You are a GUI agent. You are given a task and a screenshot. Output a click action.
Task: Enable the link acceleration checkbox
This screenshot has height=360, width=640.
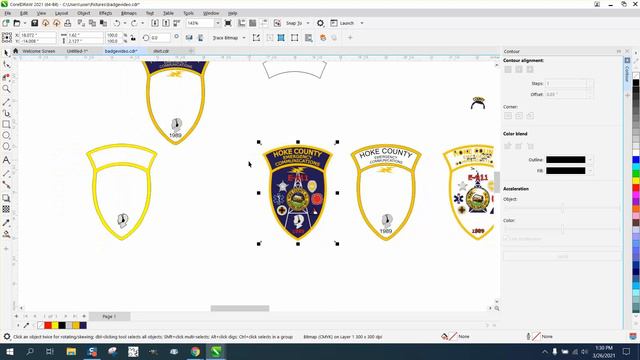coord(506,238)
